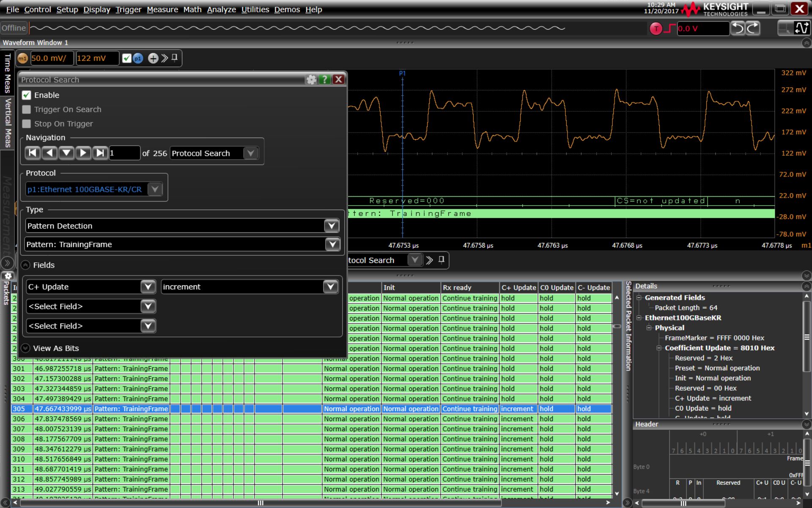Viewport: 812px width, 508px height.
Task: Open the C+ Update field dropdown
Action: coord(148,287)
